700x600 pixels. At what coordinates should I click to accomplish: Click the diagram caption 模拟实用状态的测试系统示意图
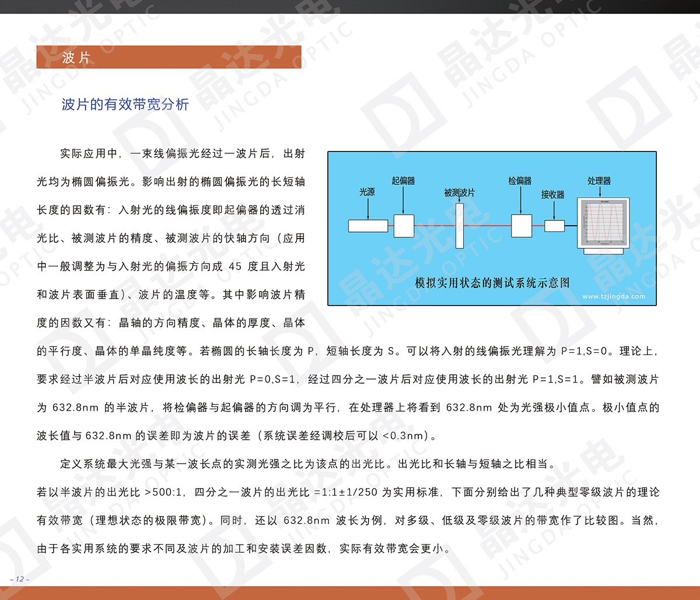point(492,283)
